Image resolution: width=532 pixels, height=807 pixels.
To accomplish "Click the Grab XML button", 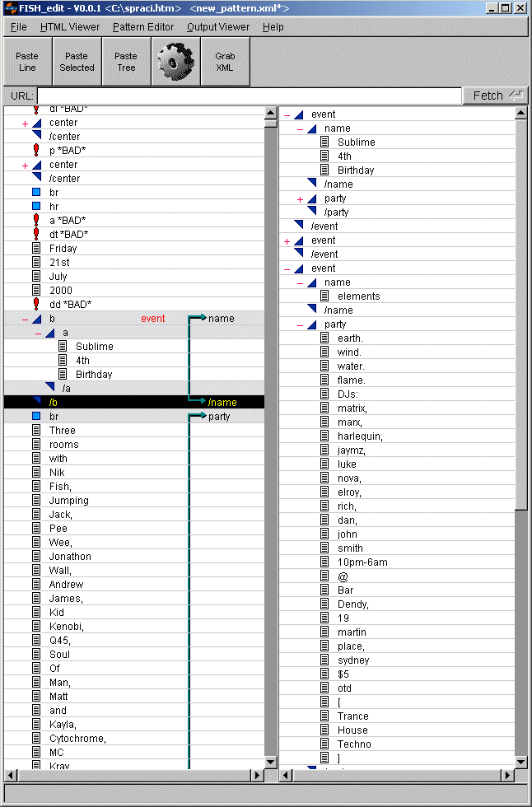I will 225,62.
